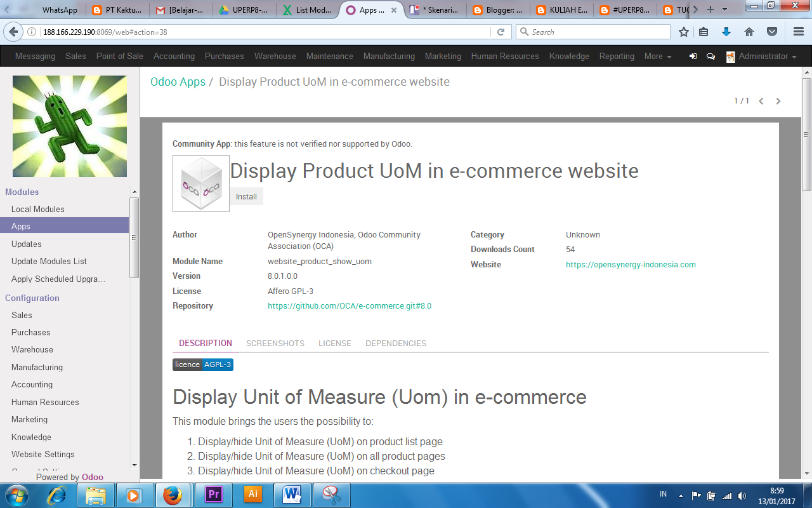The image size is (812, 508).
Task: Open the bookmarks list icon
Action: click(x=704, y=32)
